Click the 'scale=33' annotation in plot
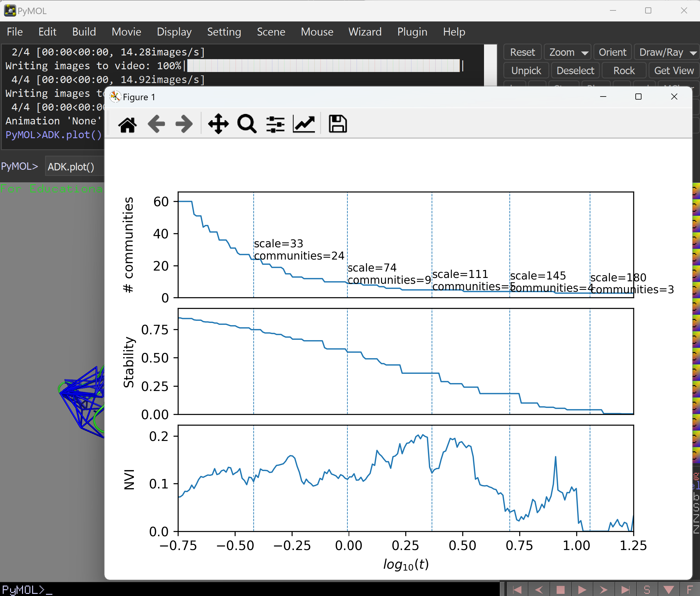The width and height of the screenshot is (700, 596). point(278,243)
